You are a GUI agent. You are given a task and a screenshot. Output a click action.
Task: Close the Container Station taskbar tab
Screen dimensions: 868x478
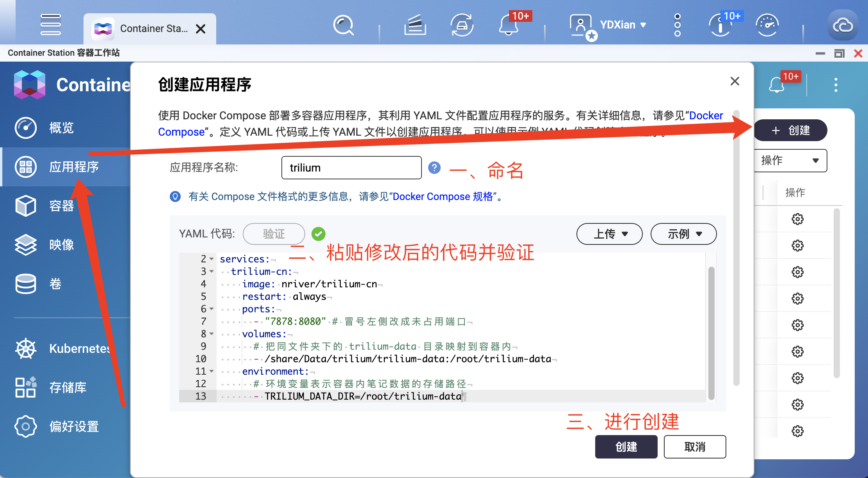tap(201, 29)
